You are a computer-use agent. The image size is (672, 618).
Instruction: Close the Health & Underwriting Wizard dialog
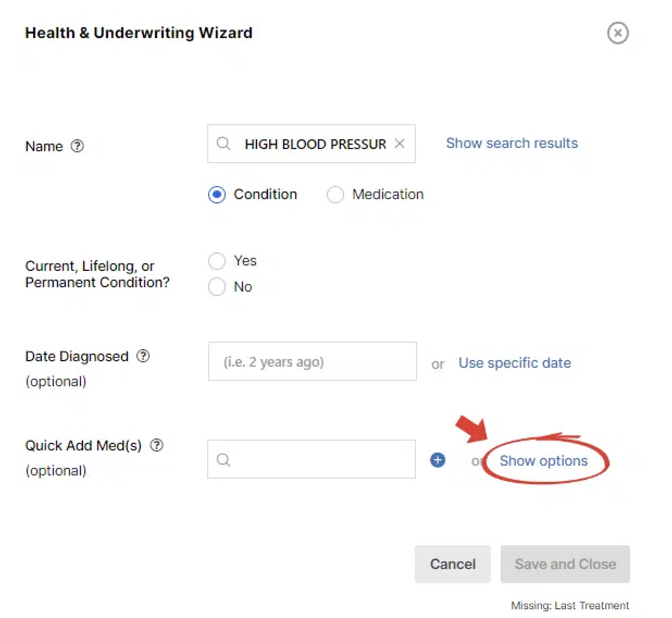[x=618, y=33]
